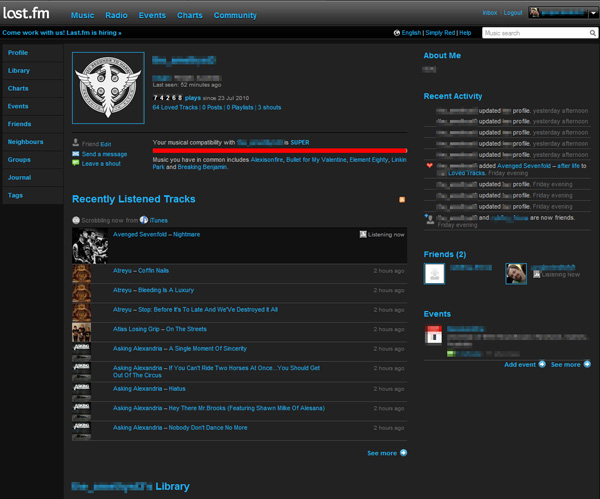Click the last.fm logo
Viewport: 600px width, 499px height.
26,13
